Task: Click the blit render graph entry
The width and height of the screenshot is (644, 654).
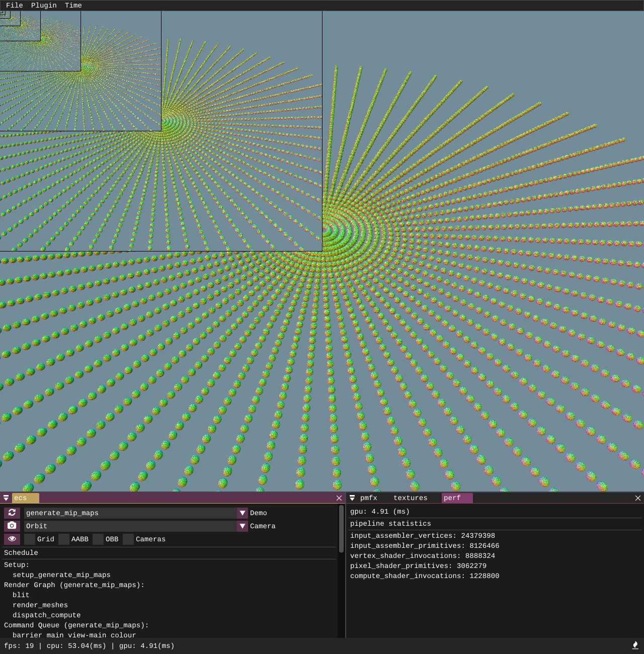Action: pos(21,595)
